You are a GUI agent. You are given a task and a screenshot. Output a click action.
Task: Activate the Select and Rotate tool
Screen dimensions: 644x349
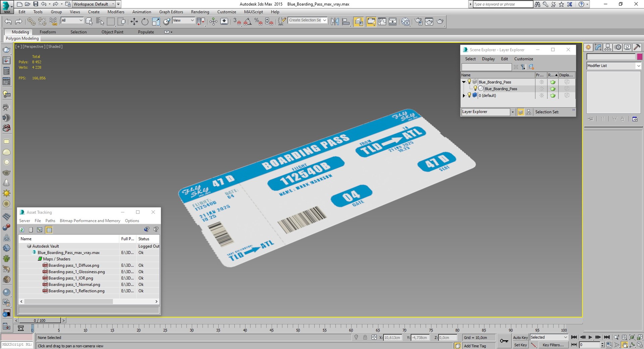click(x=145, y=22)
